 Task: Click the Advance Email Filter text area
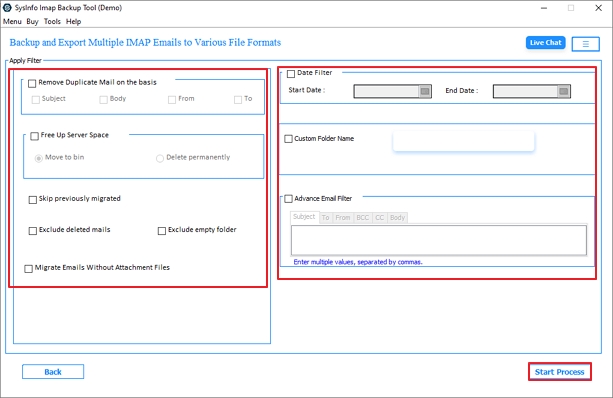point(439,240)
